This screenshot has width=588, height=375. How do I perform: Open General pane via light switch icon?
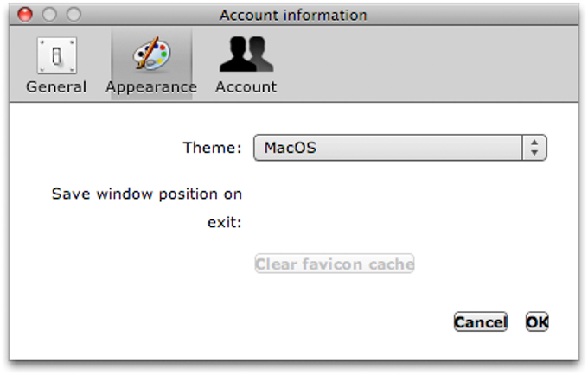pyautogui.click(x=56, y=55)
